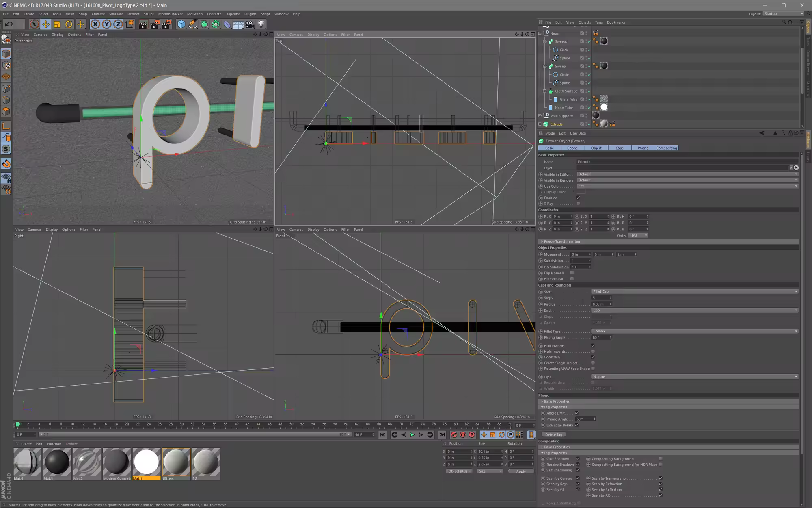The image size is (812, 508).
Task: Open the Sculpt menu
Action: [x=149, y=14]
